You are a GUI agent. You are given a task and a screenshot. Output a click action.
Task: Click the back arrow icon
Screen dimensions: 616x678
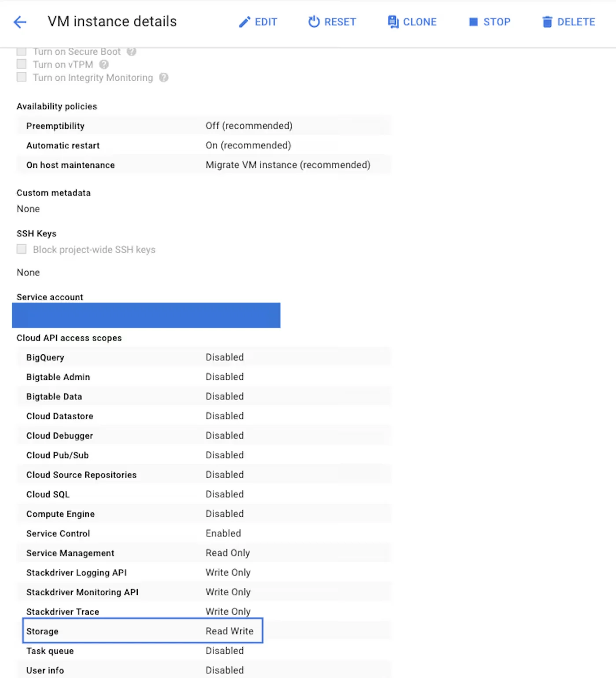point(20,22)
